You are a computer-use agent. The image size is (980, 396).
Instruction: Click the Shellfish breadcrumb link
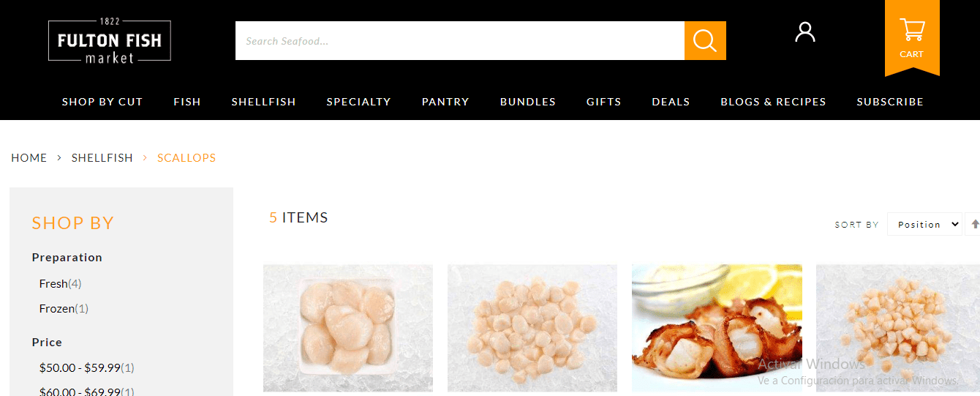(102, 157)
